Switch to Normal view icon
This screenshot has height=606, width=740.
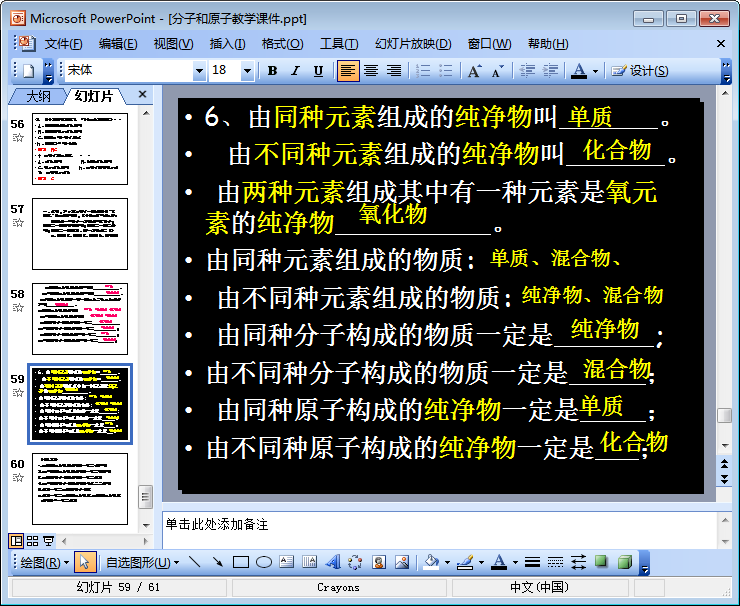[x=16, y=541]
